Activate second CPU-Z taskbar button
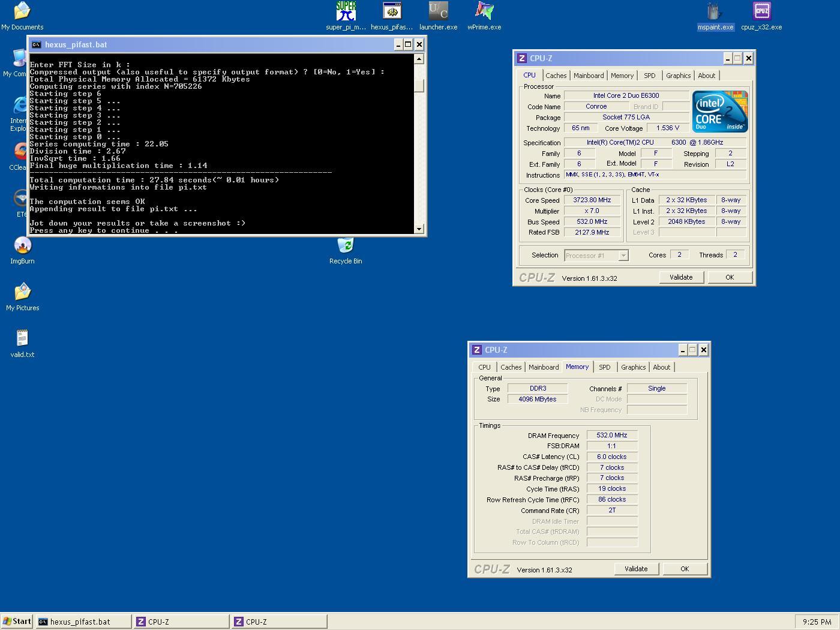Viewport: 840px width, 630px height. coord(280,622)
